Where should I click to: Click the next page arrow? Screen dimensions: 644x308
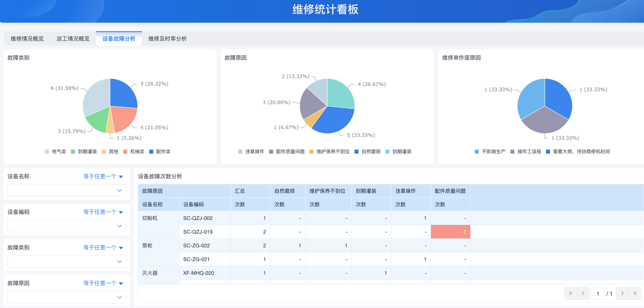point(623,294)
